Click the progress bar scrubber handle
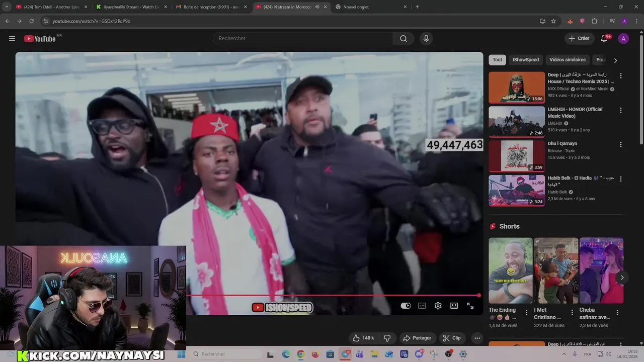Image resolution: width=644 pixels, height=362 pixels. (x=478, y=296)
